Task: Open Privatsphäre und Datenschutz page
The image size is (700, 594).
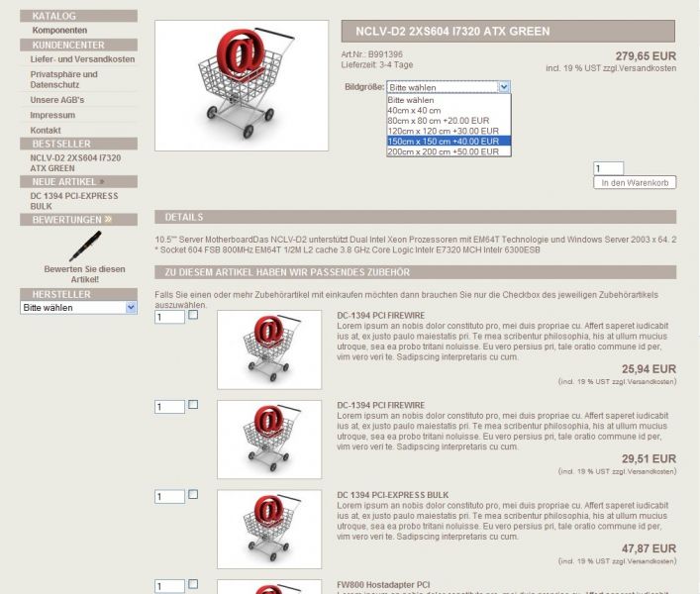Action: pyautogui.click(x=63, y=79)
